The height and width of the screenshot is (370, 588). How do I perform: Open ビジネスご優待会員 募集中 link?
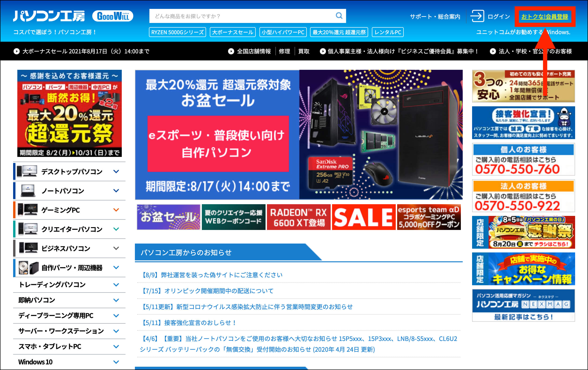[x=403, y=51]
